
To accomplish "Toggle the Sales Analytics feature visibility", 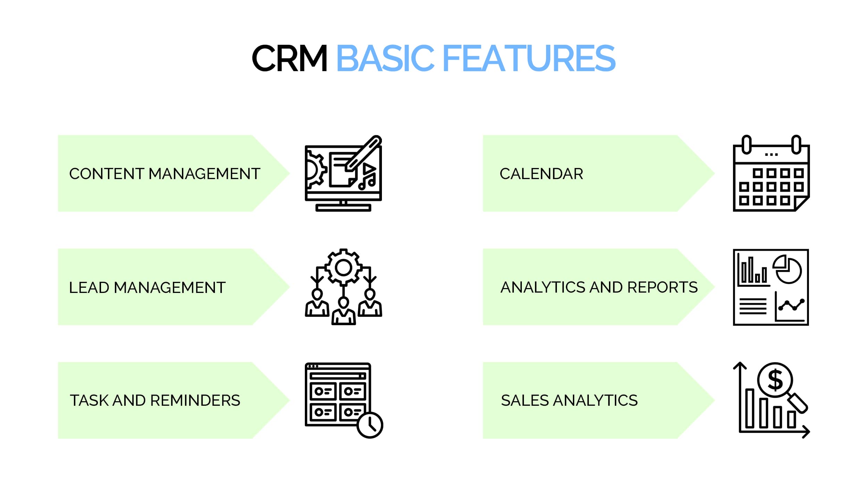I will pos(585,400).
